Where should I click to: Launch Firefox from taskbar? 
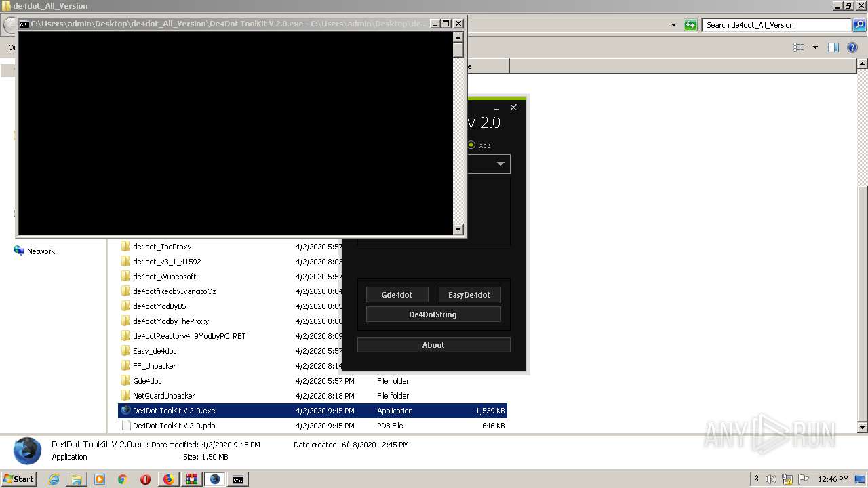tap(168, 479)
